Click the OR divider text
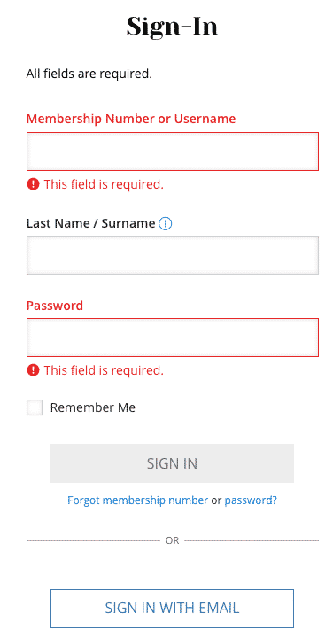333x644 pixels. [173, 540]
